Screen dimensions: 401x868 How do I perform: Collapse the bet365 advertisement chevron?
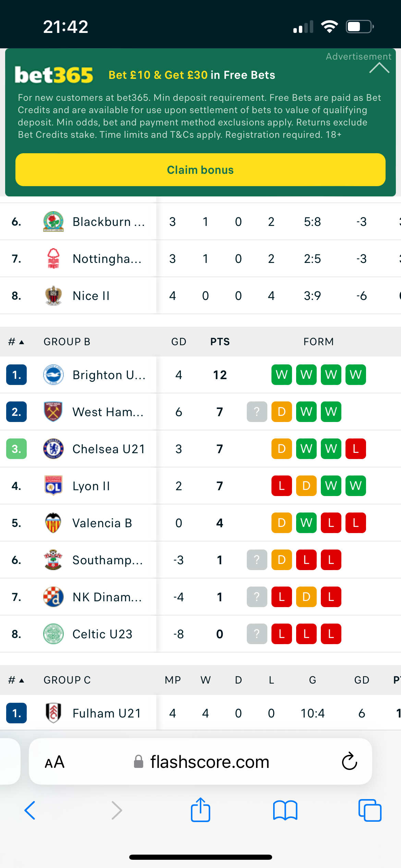pyautogui.click(x=379, y=68)
